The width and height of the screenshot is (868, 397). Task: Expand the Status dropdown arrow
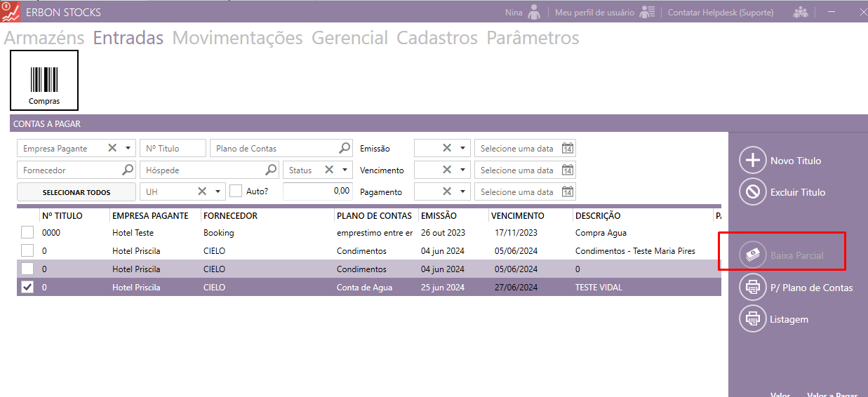(x=345, y=170)
